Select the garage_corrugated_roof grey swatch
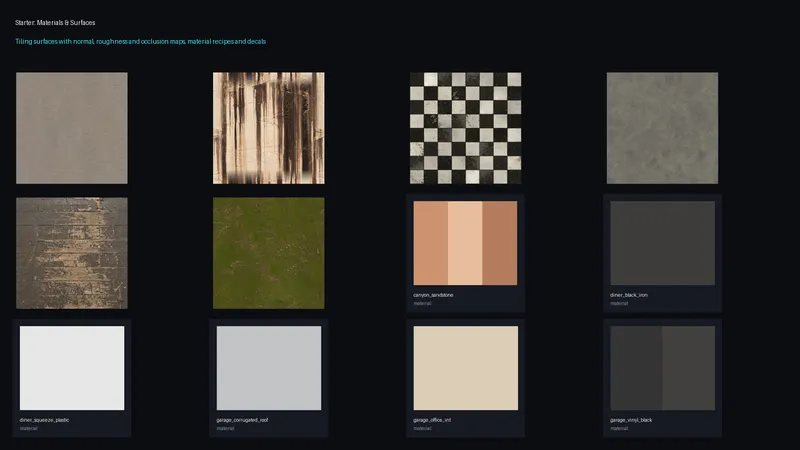 [269, 368]
